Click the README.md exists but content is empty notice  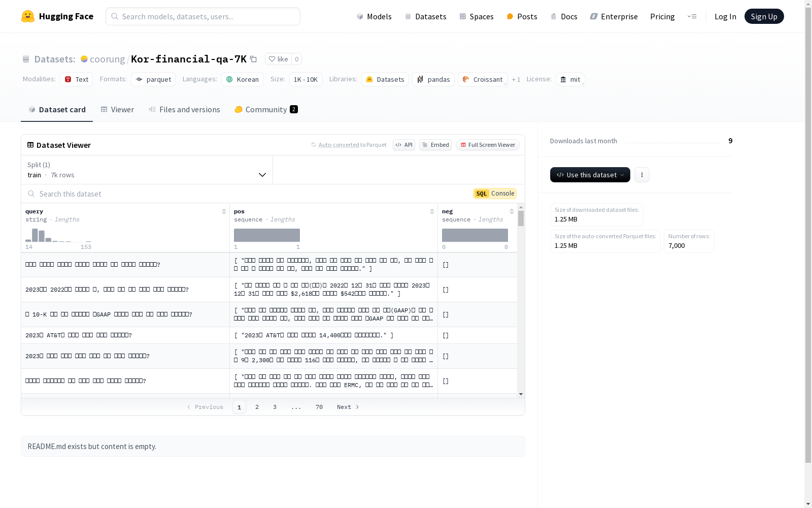pos(273,446)
